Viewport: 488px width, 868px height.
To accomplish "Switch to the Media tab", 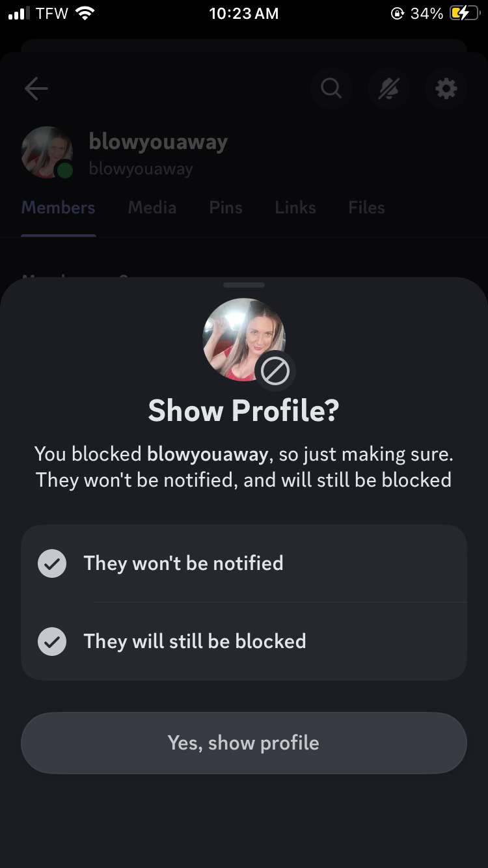I will tap(152, 208).
